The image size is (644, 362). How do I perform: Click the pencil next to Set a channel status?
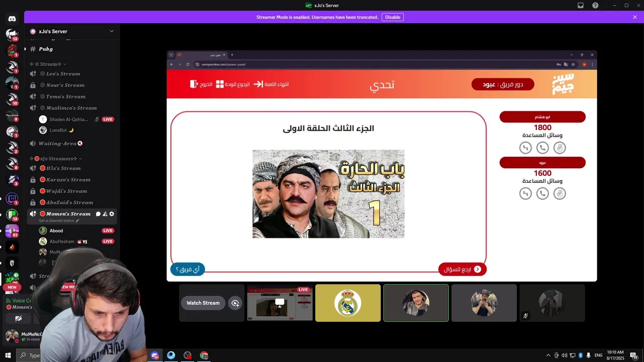point(77,221)
